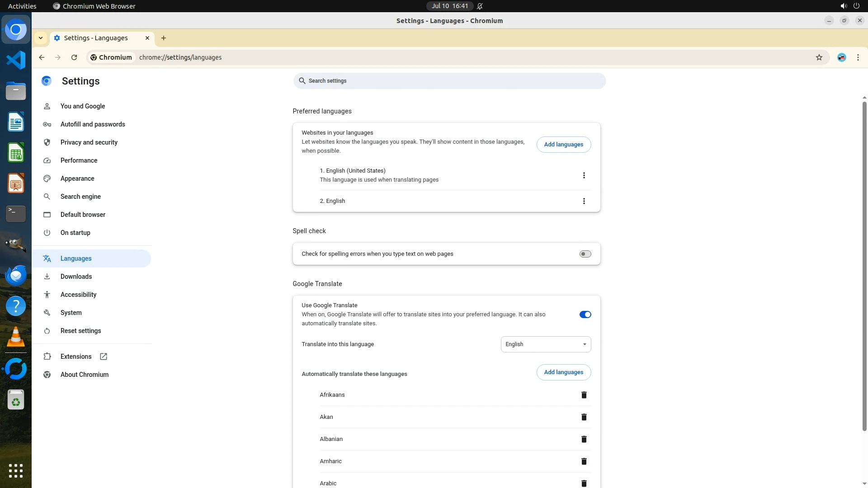This screenshot has width=868, height=488.
Task: Click trash icon next to Albanian
Action: [584, 439]
